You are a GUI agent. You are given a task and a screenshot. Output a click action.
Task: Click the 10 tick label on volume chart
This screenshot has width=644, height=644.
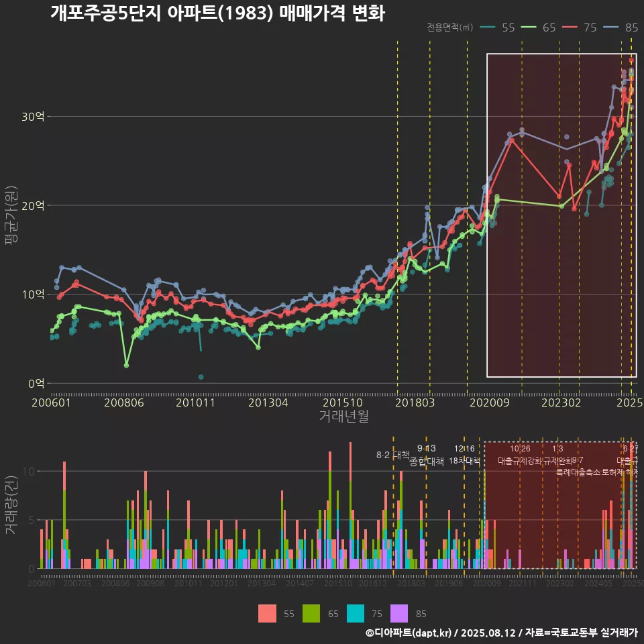[x=29, y=472]
